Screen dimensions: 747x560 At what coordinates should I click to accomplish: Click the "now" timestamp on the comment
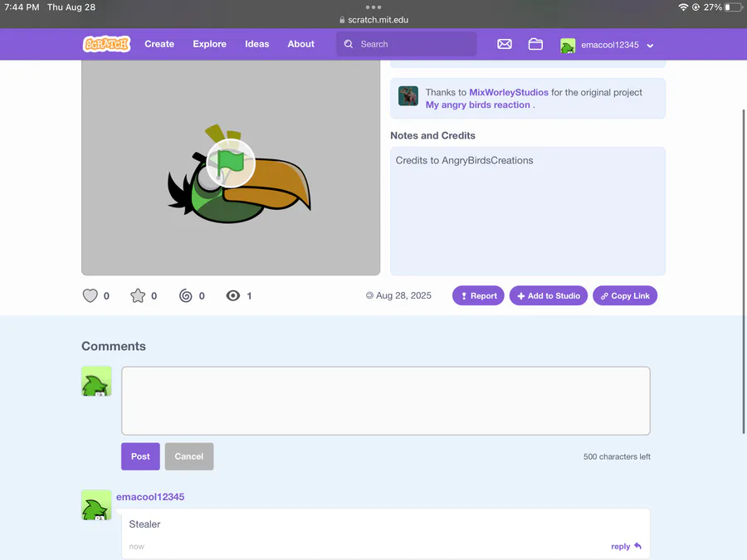(x=136, y=547)
